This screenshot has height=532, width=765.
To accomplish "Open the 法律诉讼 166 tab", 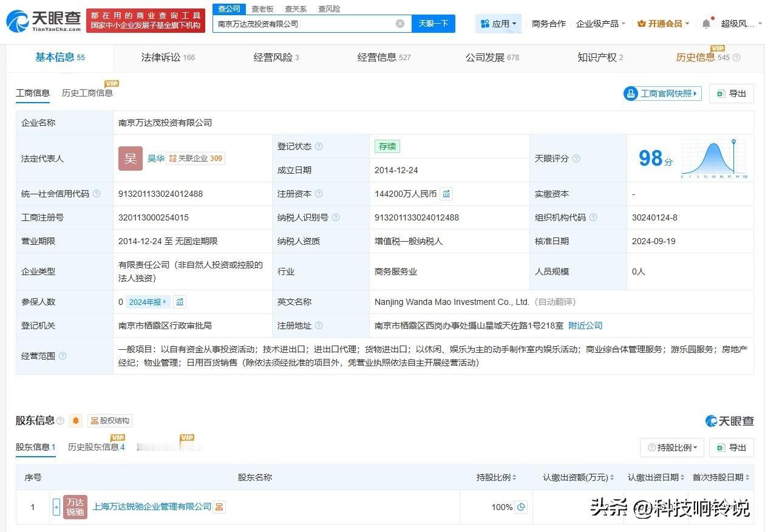I will click(x=168, y=58).
